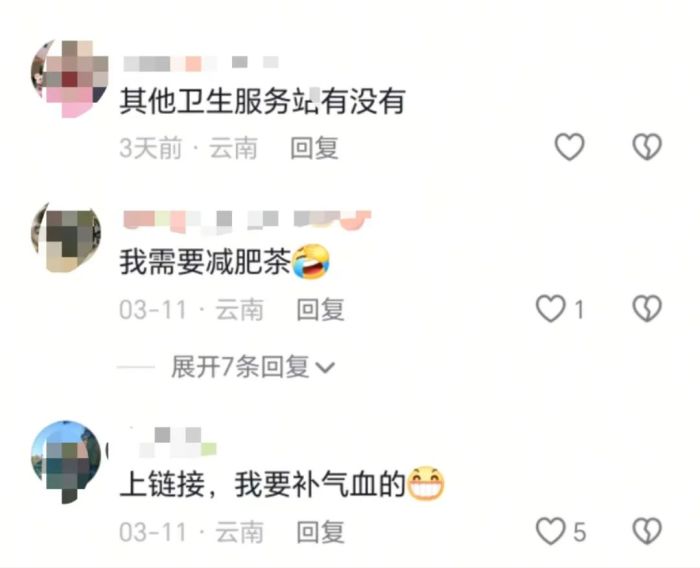
Task: Reply to the 我需要减肥茶 comment
Action: pyautogui.click(x=321, y=309)
